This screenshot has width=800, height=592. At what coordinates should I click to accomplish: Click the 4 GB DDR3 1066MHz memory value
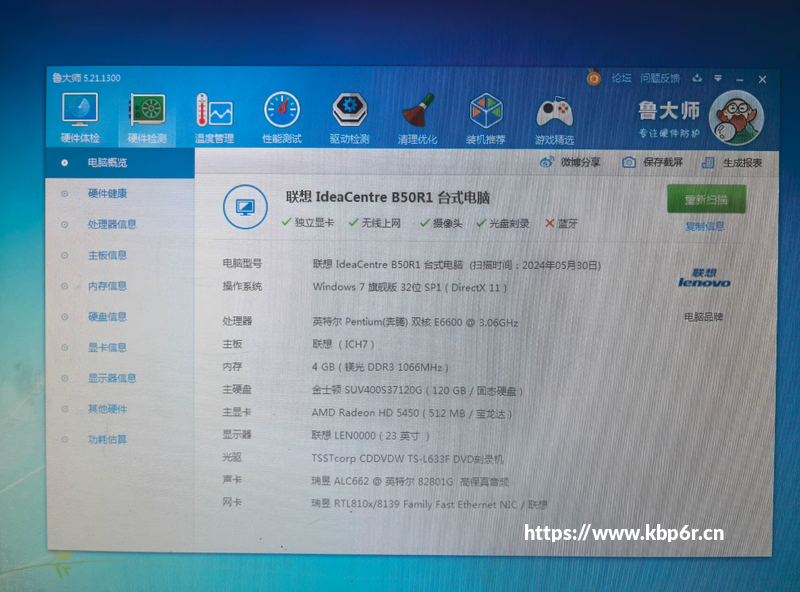pyautogui.click(x=380, y=367)
